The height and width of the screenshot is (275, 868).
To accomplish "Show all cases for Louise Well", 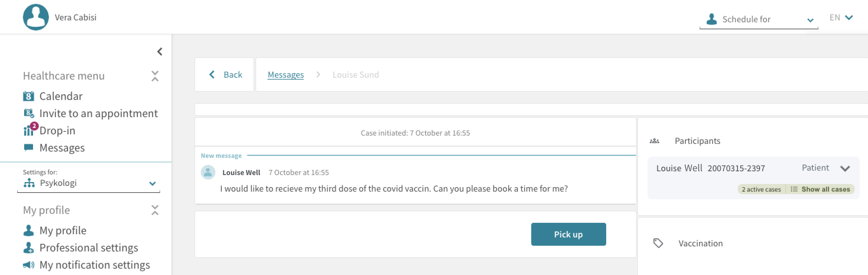I will 821,189.
